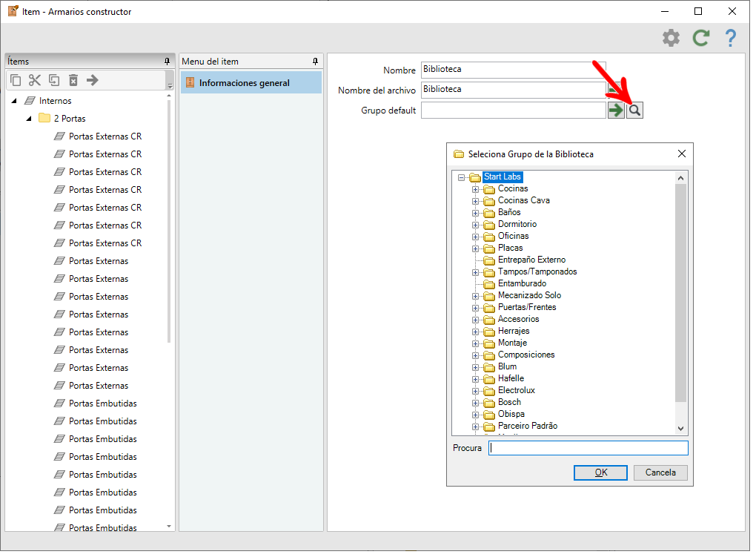This screenshot has height=560, width=756.
Task: Open help with the question mark icon
Action: (731, 38)
